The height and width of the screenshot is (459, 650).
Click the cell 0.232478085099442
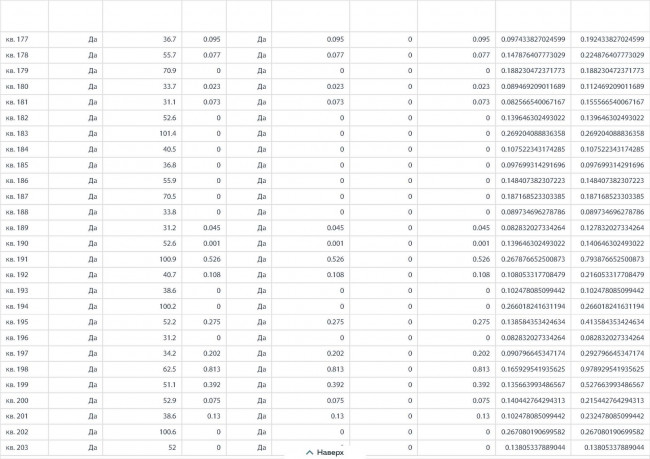click(x=612, y=416)
